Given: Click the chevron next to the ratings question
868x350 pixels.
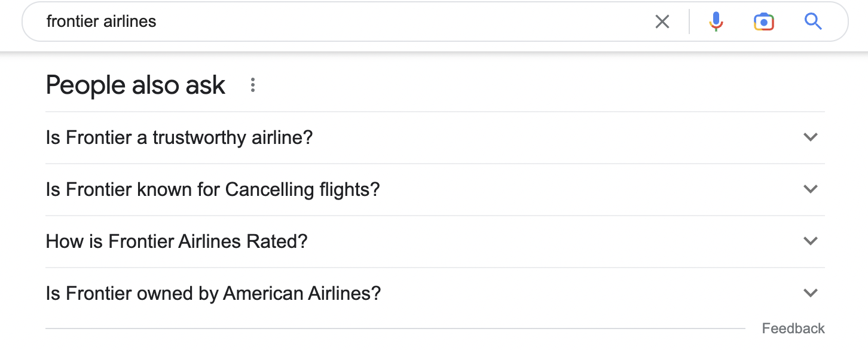Looking at the screenshot, I should point(811,241).
